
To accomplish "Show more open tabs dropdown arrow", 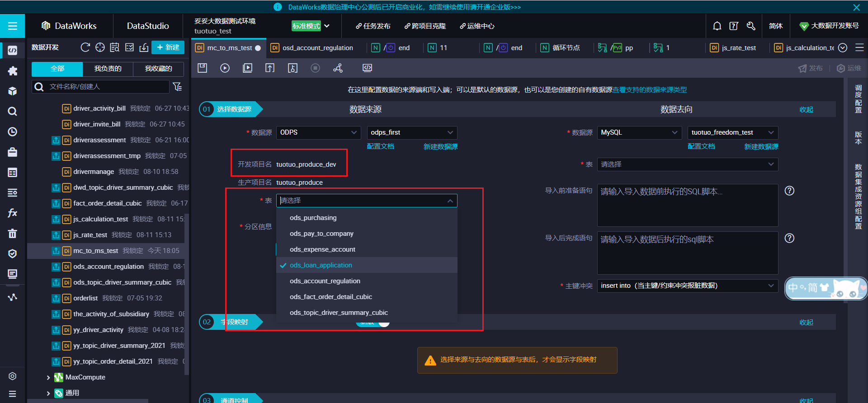I will tap(843, 47).
